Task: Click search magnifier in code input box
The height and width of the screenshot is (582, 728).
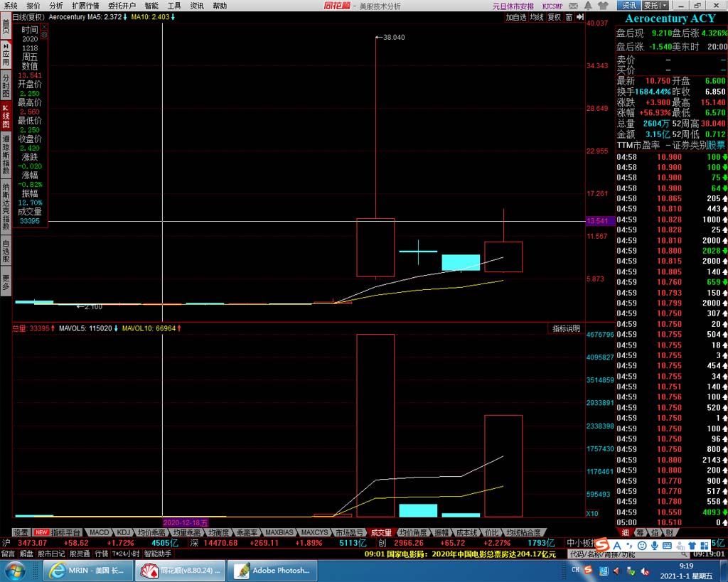Action: [684, 554]
